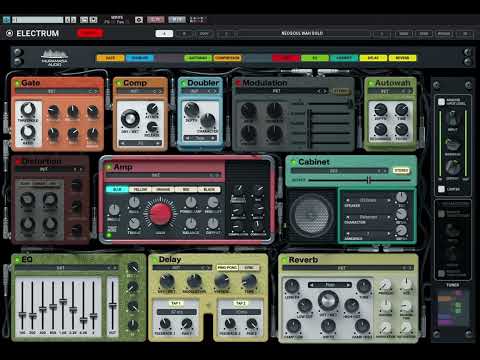Click the Delay Feedback 1 knob

pyautogui.click(x=165, y=323)
